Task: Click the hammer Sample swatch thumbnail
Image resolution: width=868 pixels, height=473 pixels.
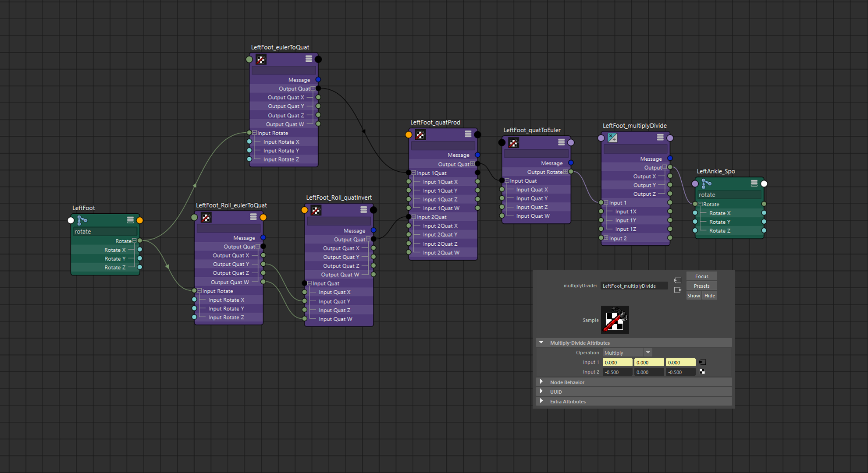Action: 615,320
